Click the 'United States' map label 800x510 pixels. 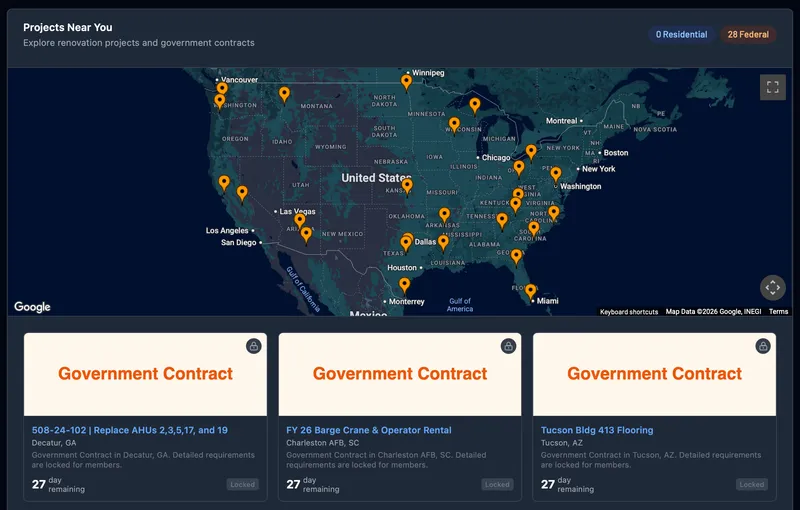pyautogui.click(x=376, y=178)
